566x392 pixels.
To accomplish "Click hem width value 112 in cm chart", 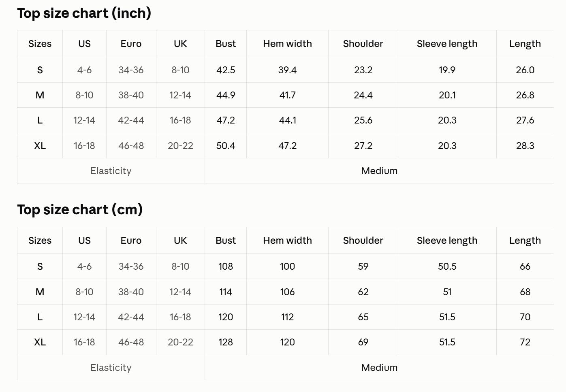I will (x=287, y=317).
